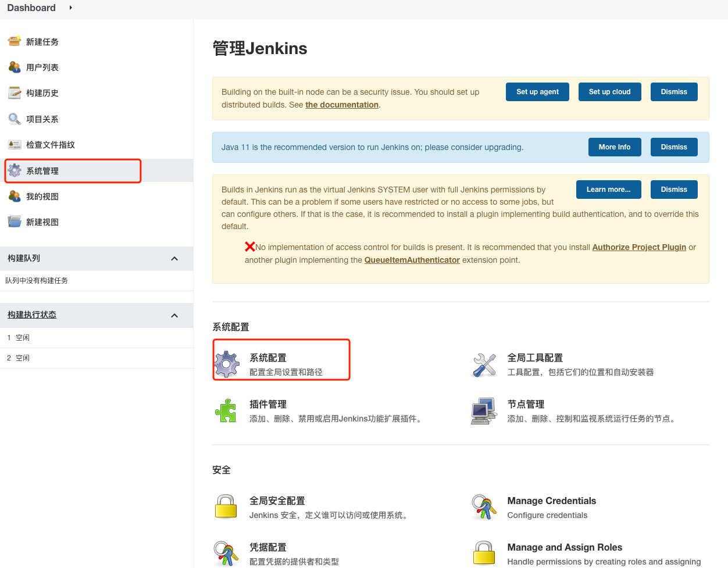This screenshot has width=728, height=568.
Task: Click executor 2 空闲 row
Action: click(x=97, y=358)
